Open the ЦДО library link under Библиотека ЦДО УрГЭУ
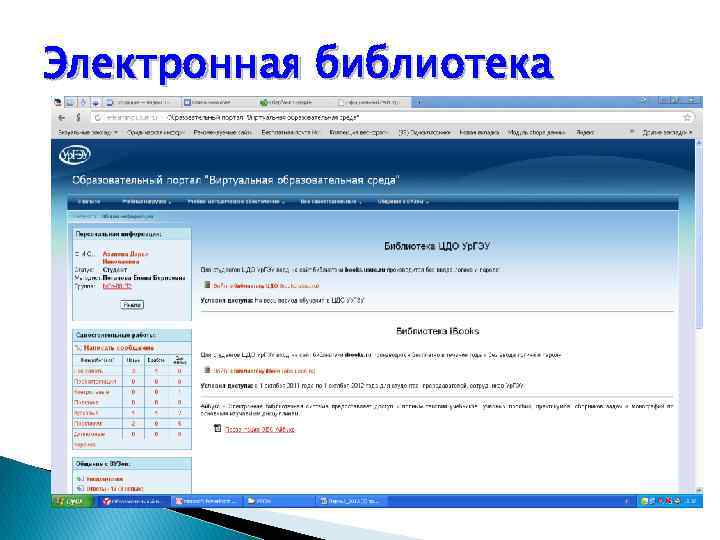This screenshot has height=540, width=720. point(266,286)
